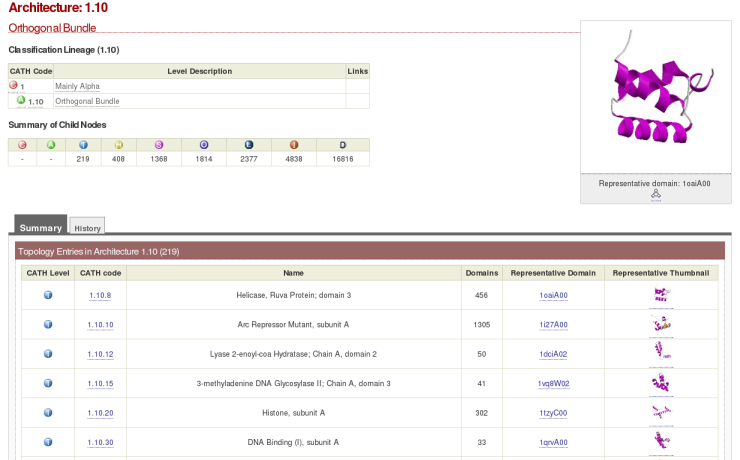Click the thumbnail for 3-methyladenine DNA Glycosylase II

[660, 383]
